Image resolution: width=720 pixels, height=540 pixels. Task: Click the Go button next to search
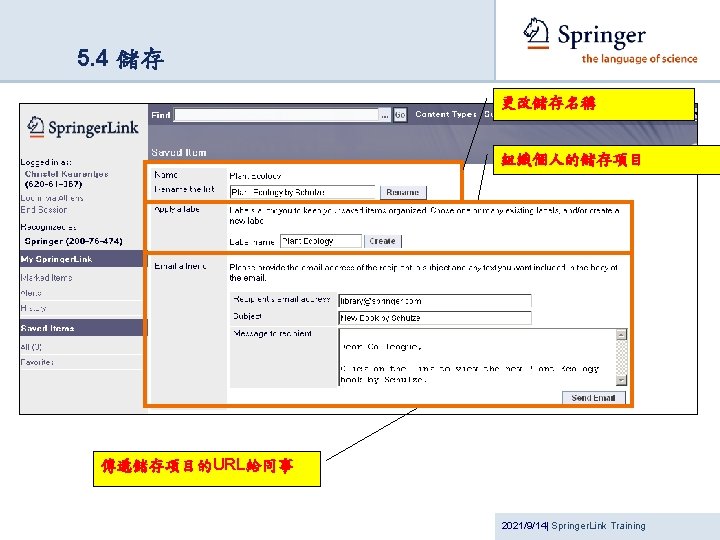click(400, 115)
